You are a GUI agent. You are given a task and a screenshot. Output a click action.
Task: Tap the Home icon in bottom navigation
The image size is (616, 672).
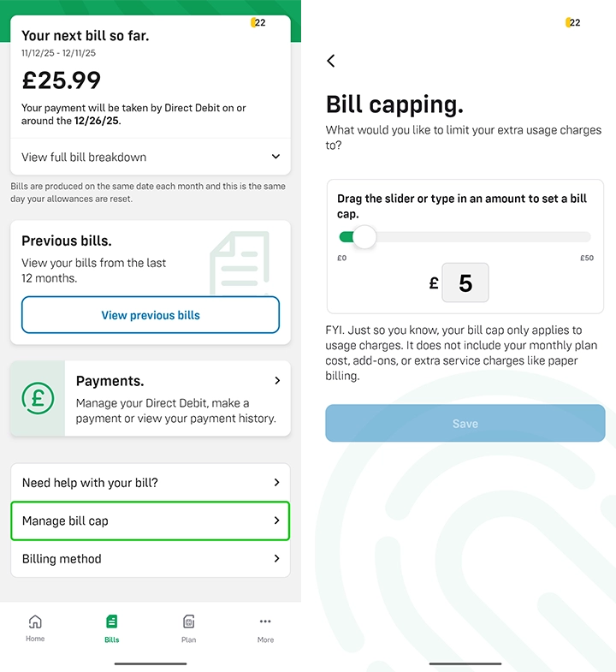click(x=35, y=622)
